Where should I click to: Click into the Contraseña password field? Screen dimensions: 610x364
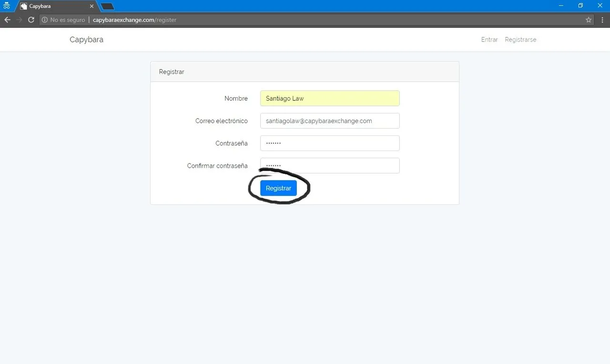pos(330,143)
